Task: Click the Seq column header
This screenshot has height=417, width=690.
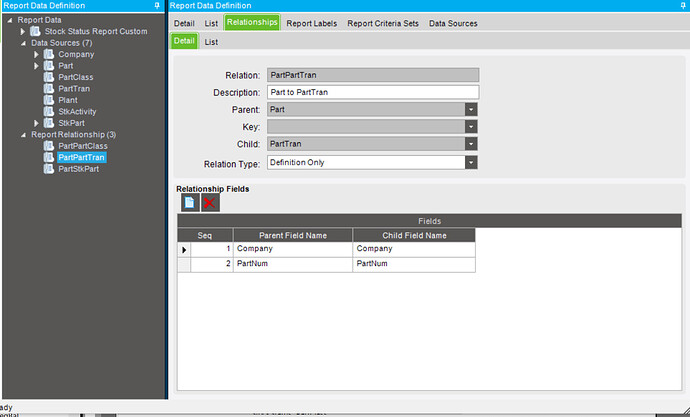Action: click(x=205, y=235)
